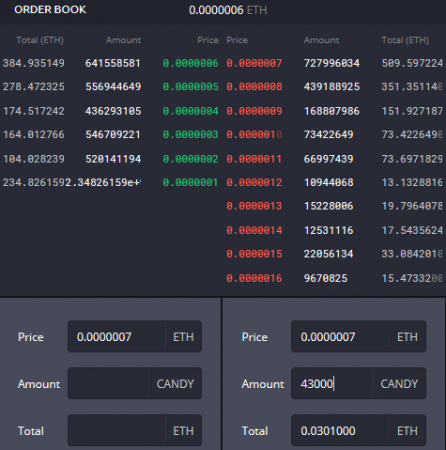Click bid amount 641558581
Image resolution: width=446 pixels, height=450 pixels.
[113, 63]
